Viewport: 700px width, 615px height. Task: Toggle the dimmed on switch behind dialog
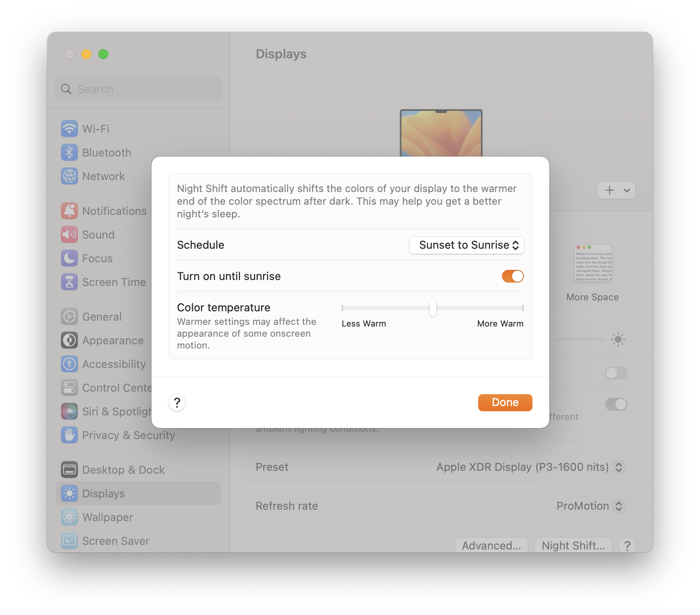pyautogui.click(x=616, y=404)
